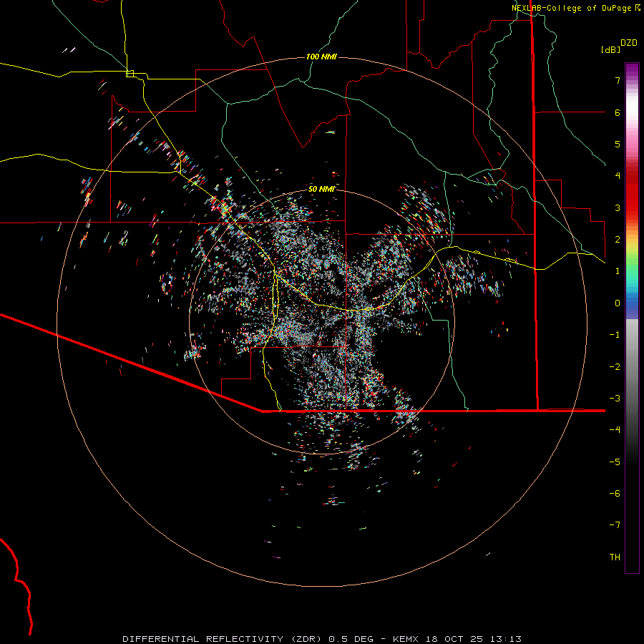Image resolution: width=644 pixels, height=644 pixels.
Task: Click the "100 NMI" range ring label
Action: (321, 57)
